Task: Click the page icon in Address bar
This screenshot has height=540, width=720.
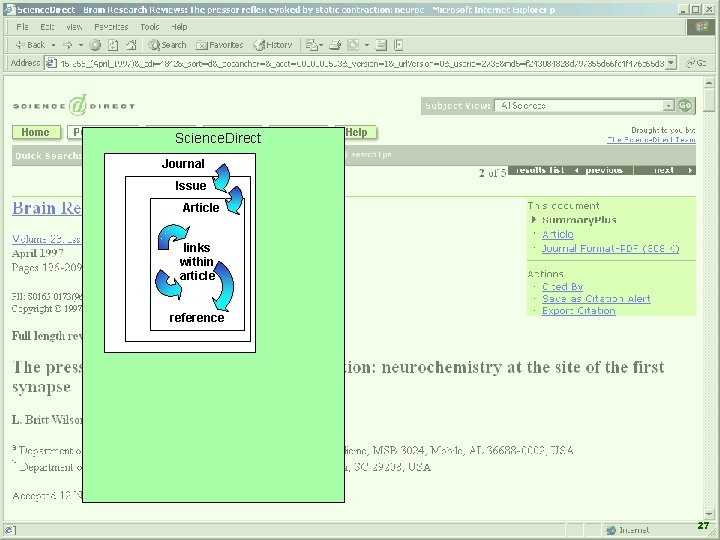Action: (52, 63)
